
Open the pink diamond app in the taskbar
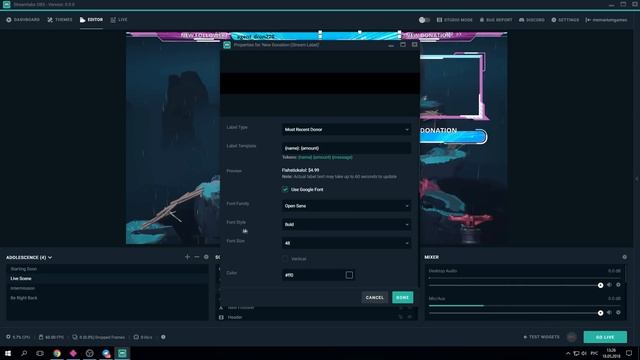(x=73, y=353)
